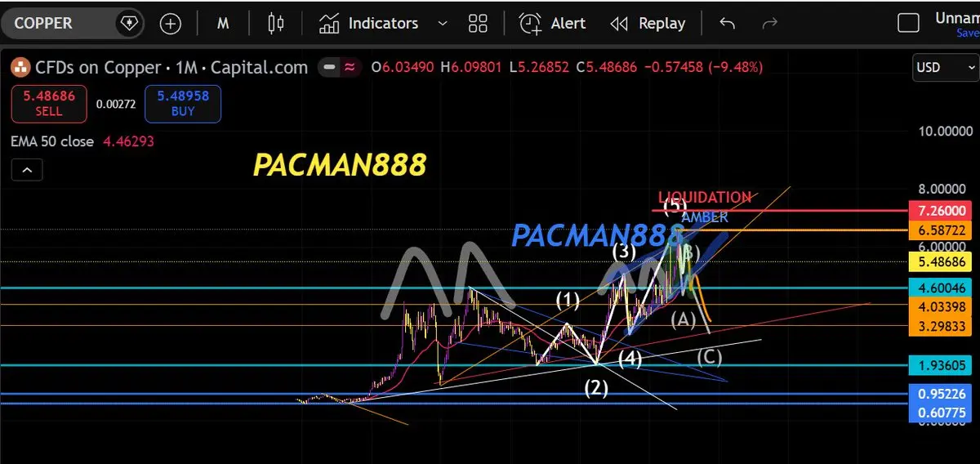Image resolution: width=980 pixels, height=464 pixels.
Task: Select the (1) wave label
Action: (568, 301)
